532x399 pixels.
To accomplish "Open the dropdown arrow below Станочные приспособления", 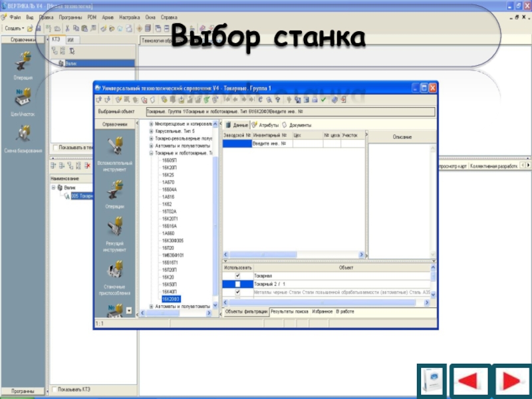I will (x=128, y=311).
